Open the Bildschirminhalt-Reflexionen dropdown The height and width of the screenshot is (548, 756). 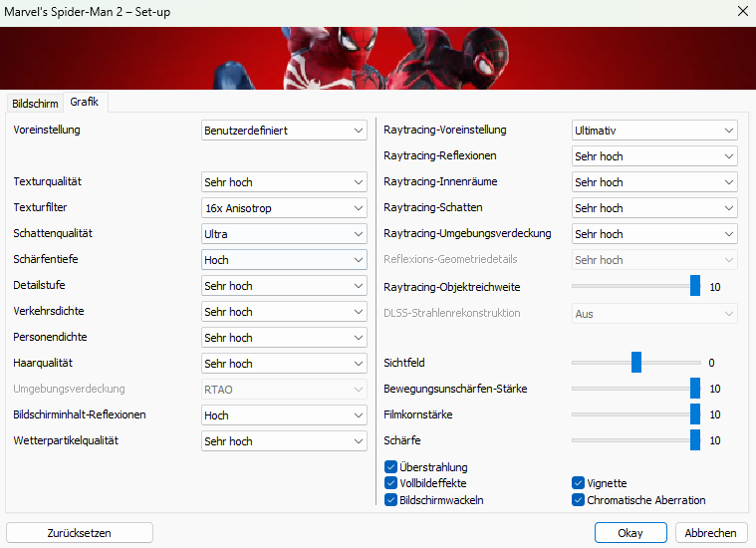[284, 415]
